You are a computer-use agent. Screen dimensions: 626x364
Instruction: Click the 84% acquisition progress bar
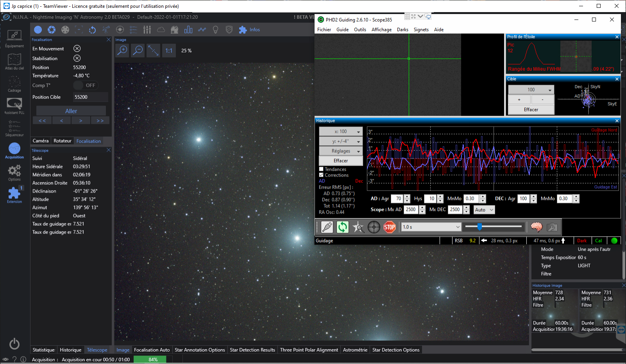pyautogui.click(x=153, y=360)
